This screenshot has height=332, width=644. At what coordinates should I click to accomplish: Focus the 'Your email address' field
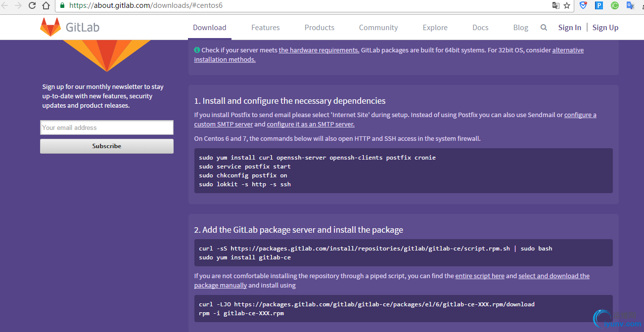pos(106,127)
